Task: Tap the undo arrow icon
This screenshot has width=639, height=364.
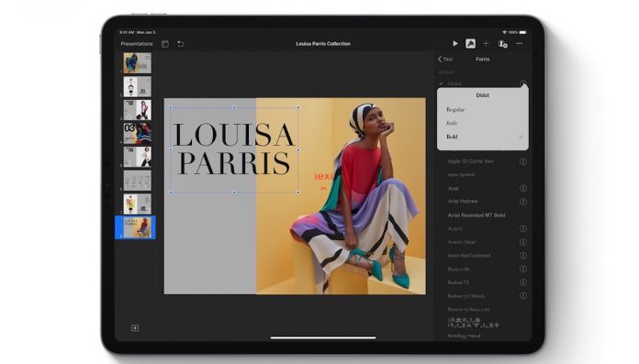Action: click(181, 44)
